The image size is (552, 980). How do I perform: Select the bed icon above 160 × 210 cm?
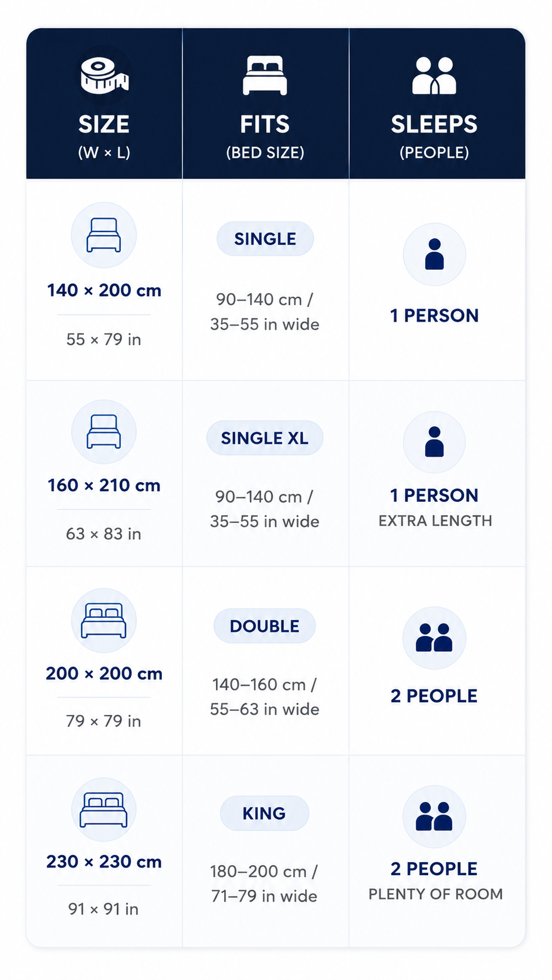(104, 432)
